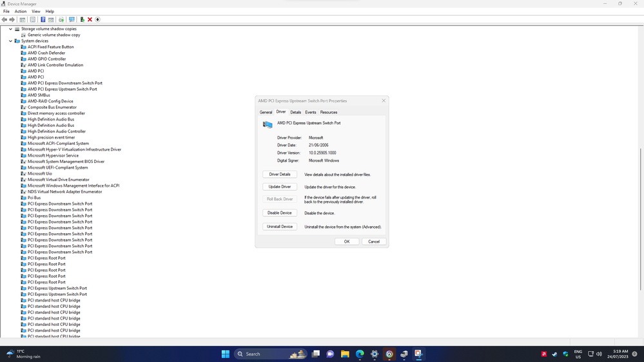Click Show/Hide Console Tree toolbar icon
Screen dimensions: 644x362
pos(23,20)
